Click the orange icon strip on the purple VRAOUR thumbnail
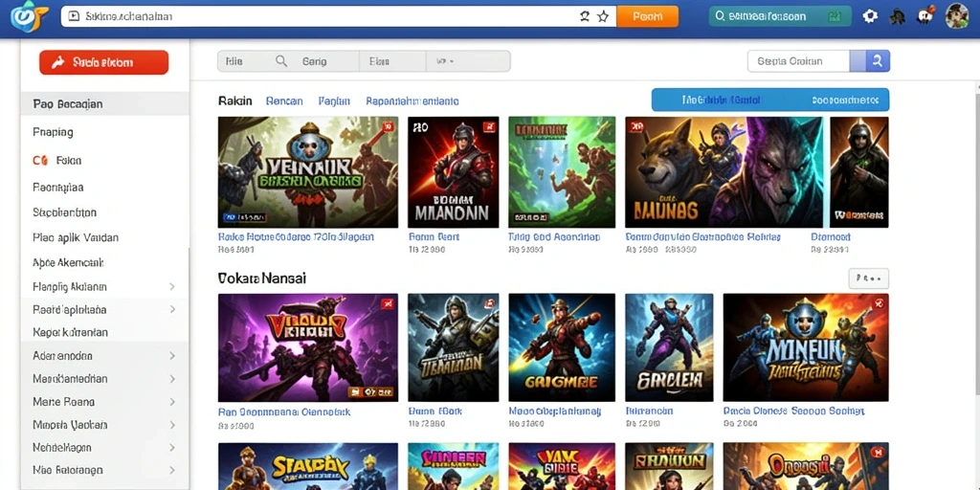The image size is (980, 490). pyautogui.click(x=370, y=392)
